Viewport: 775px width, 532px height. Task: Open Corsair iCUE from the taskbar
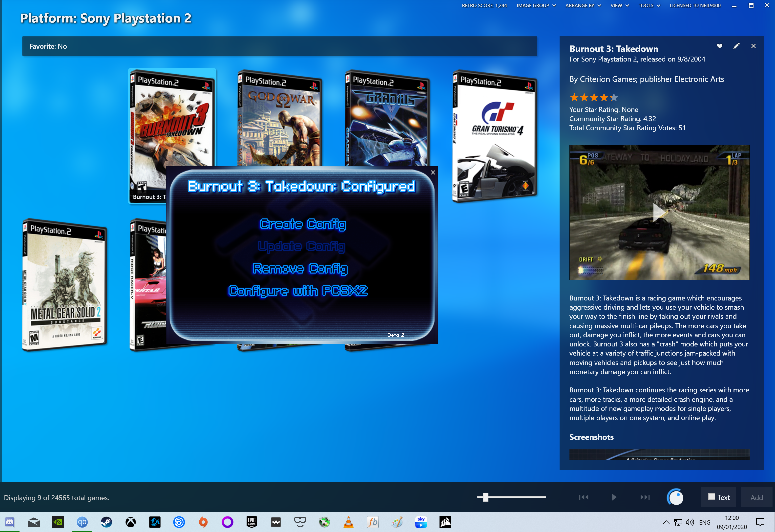pos(445,522)
